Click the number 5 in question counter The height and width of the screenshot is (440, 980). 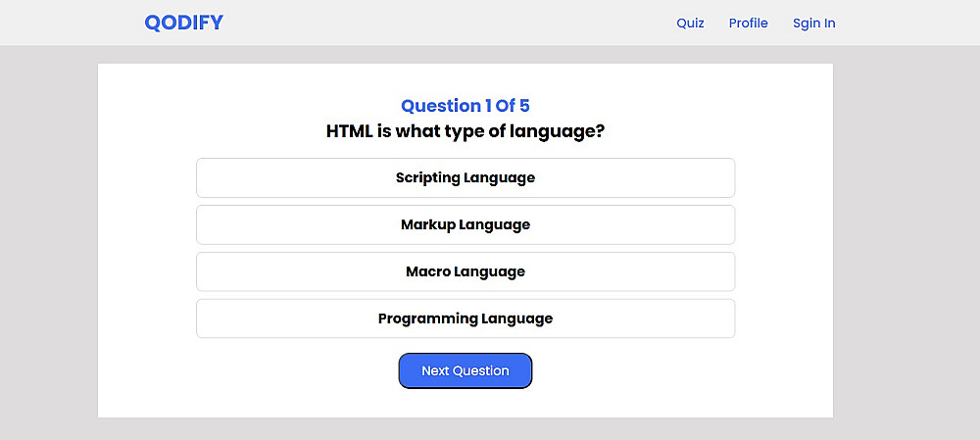[524, 106]
